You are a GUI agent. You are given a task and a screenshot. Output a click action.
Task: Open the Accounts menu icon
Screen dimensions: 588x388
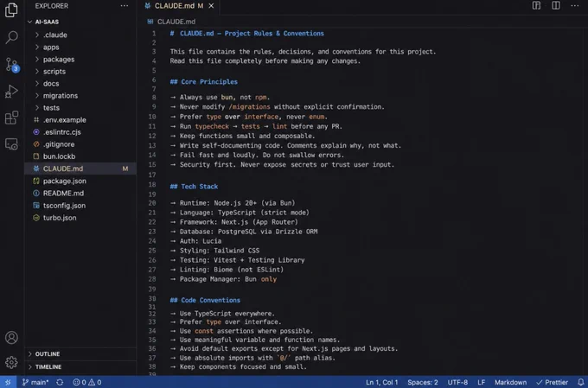[x=11, y=338]
